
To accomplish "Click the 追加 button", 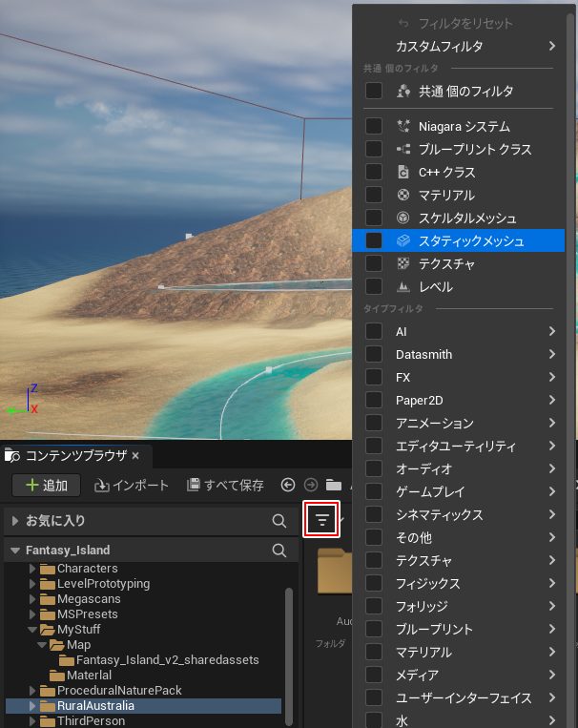I will pyautogui.click(x=47, y=485).
